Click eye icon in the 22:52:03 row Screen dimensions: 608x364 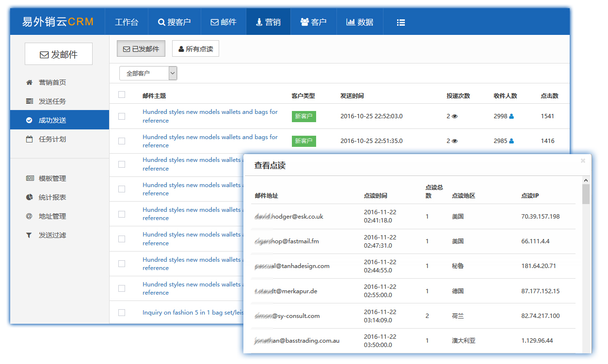(x=455, y=116)
